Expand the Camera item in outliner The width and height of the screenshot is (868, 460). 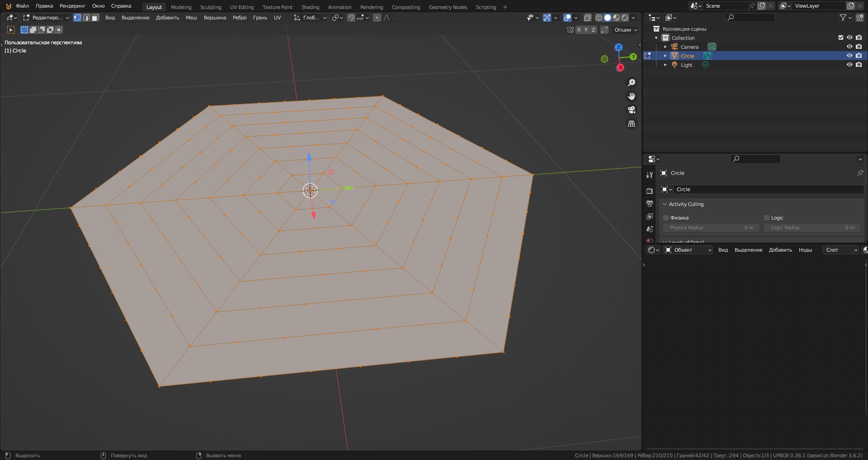[x=665, y=47]
